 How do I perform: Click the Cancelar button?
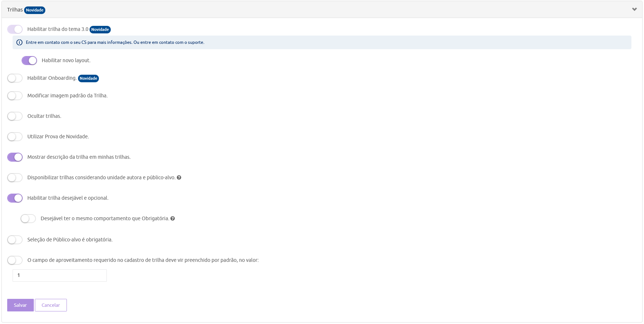tap(51, 305)
